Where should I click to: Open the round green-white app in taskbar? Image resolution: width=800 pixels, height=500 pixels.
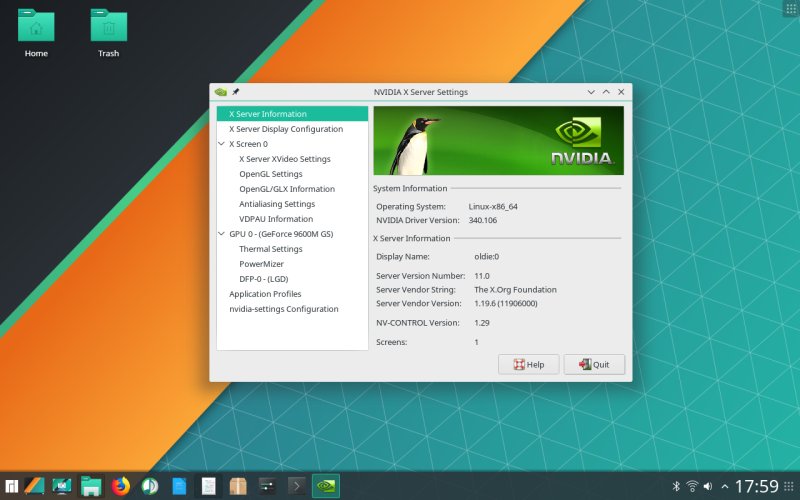150,486
